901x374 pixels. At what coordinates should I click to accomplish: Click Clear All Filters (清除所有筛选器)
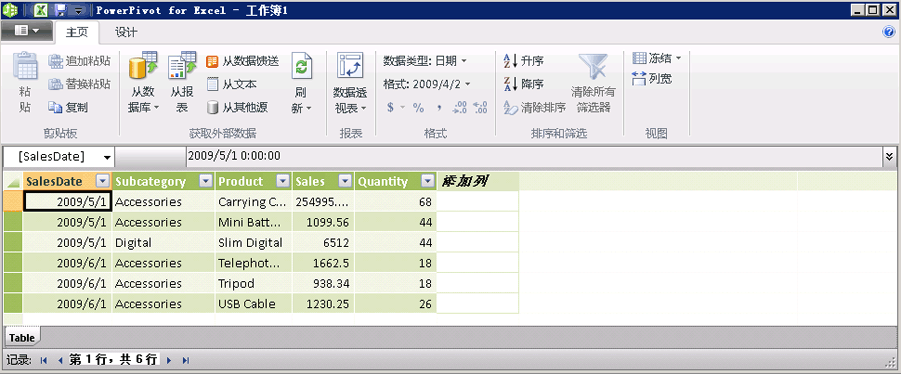pyautogui.click(x=593, y=82)
